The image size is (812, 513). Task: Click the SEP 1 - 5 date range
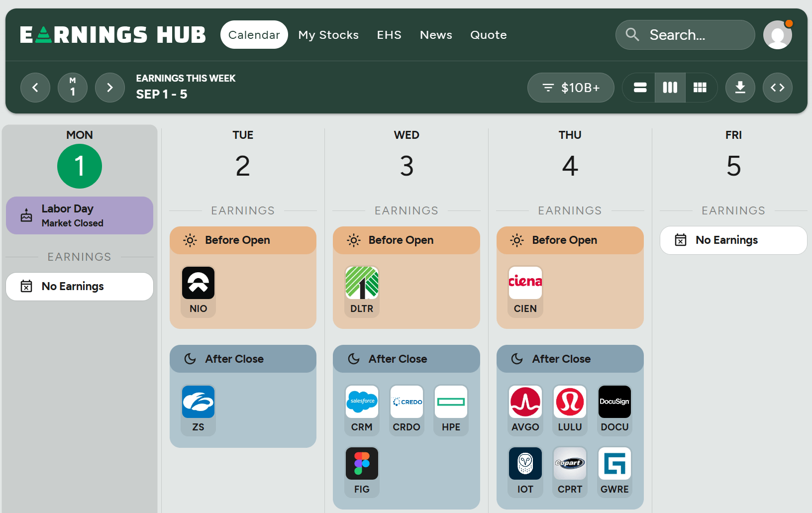pyautogui.click(x=162, y=95)
